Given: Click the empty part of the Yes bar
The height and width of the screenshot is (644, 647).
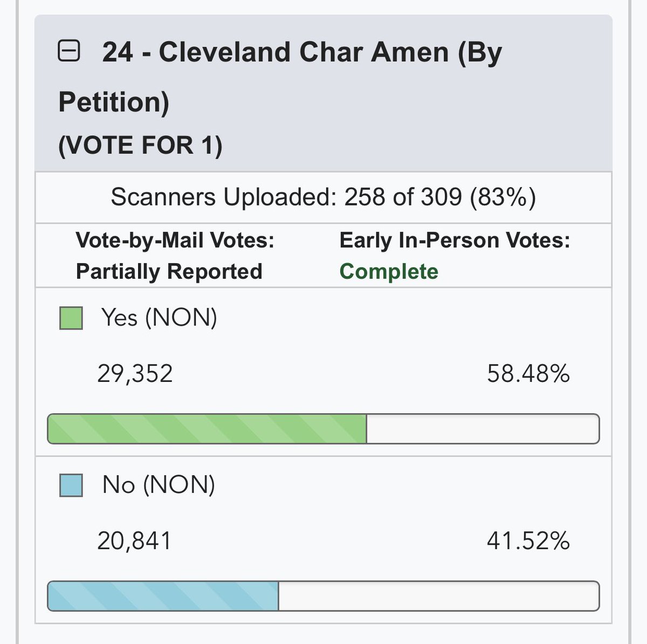Looking at the screenshot, I should 483,429.
